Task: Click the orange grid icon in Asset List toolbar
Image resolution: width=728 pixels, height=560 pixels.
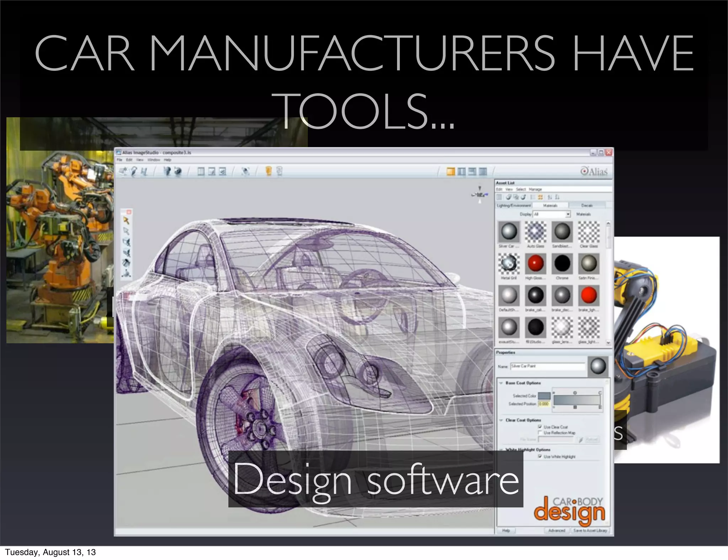Action: [x=540, y=197]
